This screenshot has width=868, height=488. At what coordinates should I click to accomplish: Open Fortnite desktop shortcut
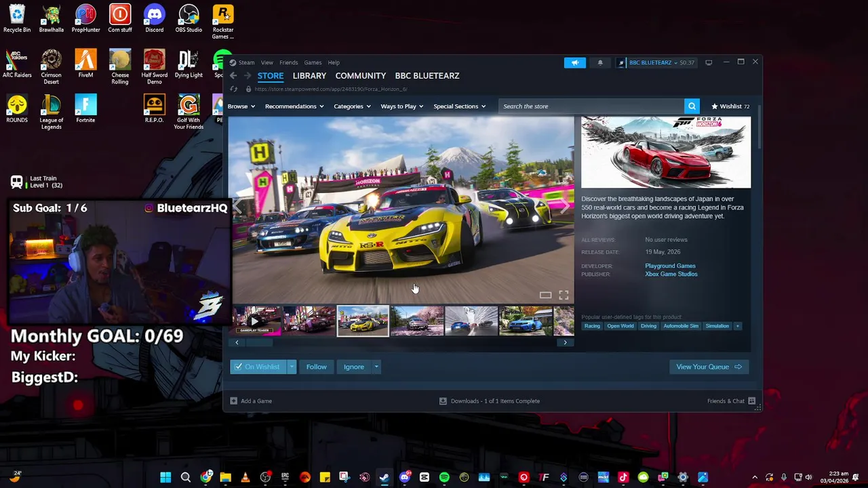(x=85, y=110)
